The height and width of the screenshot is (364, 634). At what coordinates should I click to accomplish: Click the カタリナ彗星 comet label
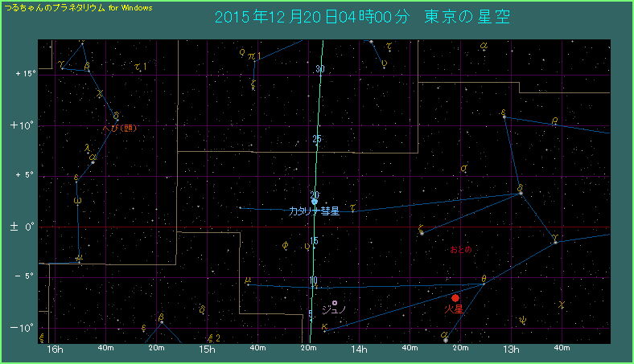coord(315,212)
